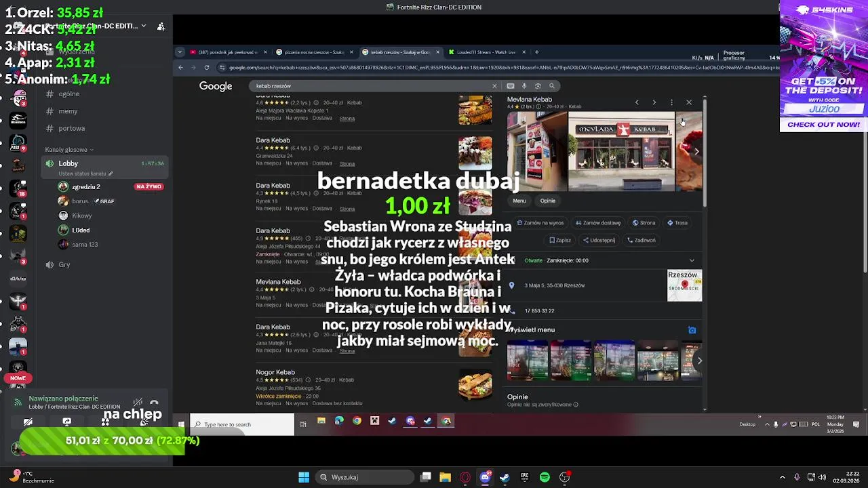Open Google Lens image search icon

point(538,86)
